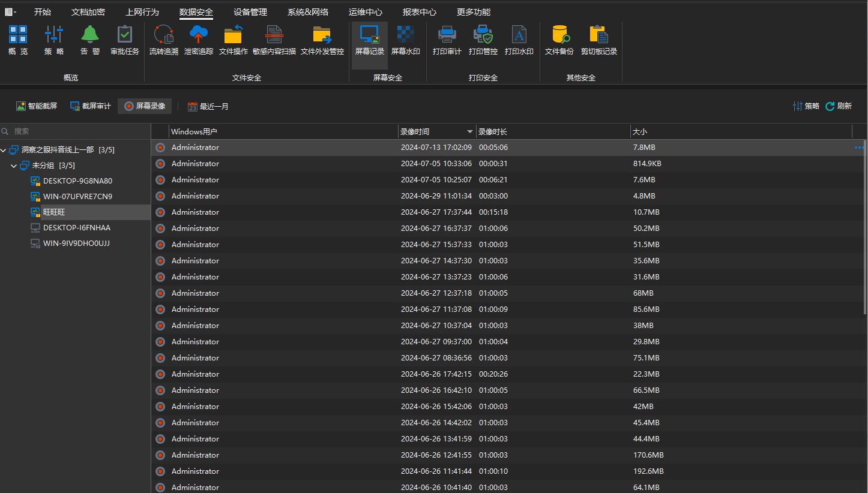868x493 pixels.
Task: Click the record icon for 2024-06-29 11:01:34 row
Action: (x=160, y=196)
